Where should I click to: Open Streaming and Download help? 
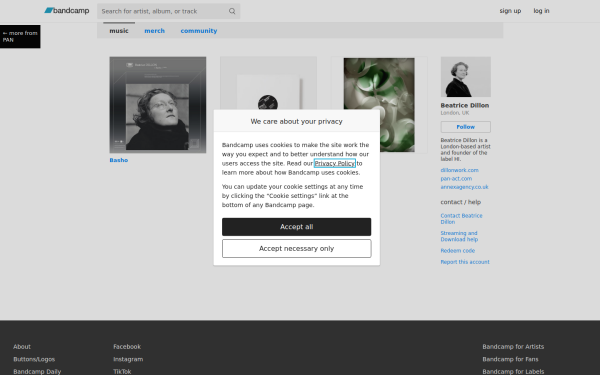pyautogui.click(x=459, y=236)
